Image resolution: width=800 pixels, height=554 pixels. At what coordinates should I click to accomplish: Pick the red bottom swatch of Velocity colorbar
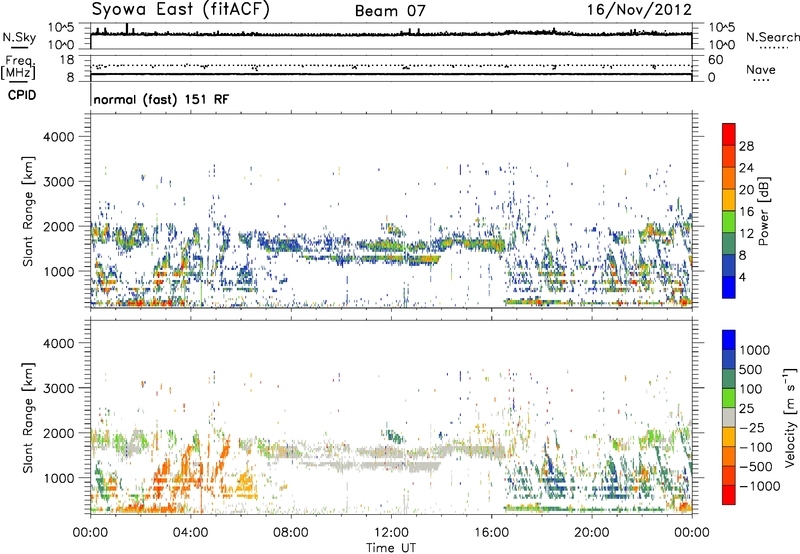(729, 495)
